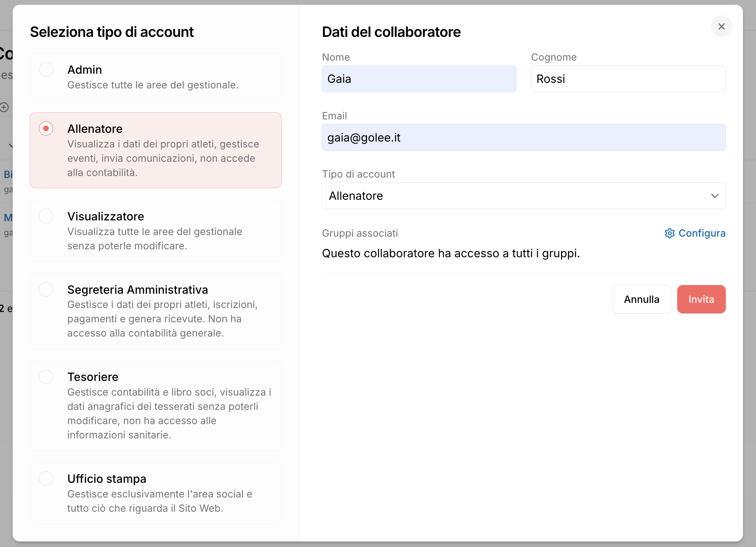Select the Segreteria Amministrativa radio button
Screen dimensions: 756x547
point(46,289)
